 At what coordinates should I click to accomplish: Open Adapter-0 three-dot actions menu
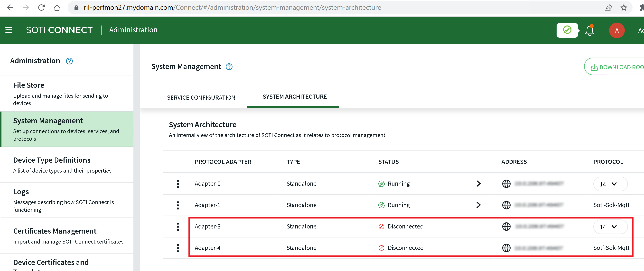click(x=178, y=184)
